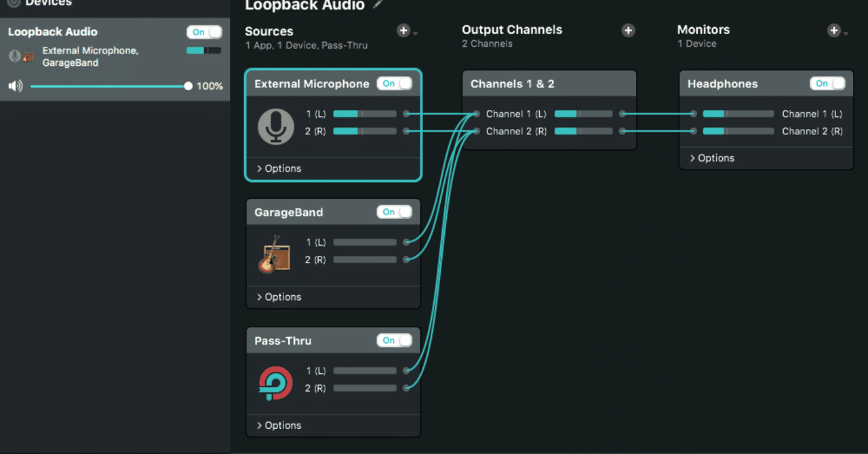Viewport: 868px width, 454px height.
Task: Toggle External Microphone source switch
Action: (395, 83)
